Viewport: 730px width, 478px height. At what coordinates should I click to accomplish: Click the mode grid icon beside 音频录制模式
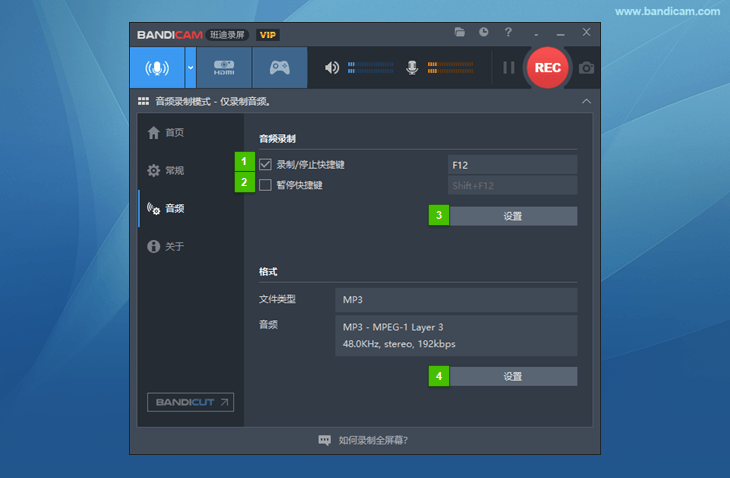pyautogui.click(x=143, y=101)
